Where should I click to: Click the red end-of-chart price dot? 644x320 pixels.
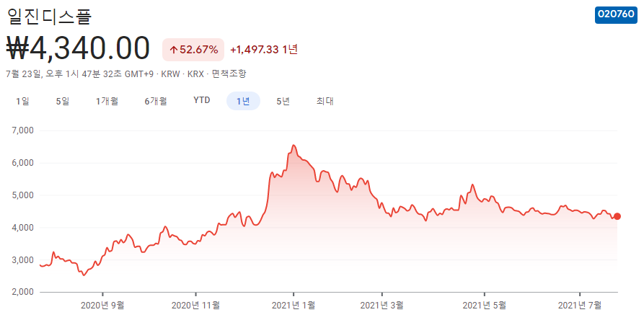point(617,216)
